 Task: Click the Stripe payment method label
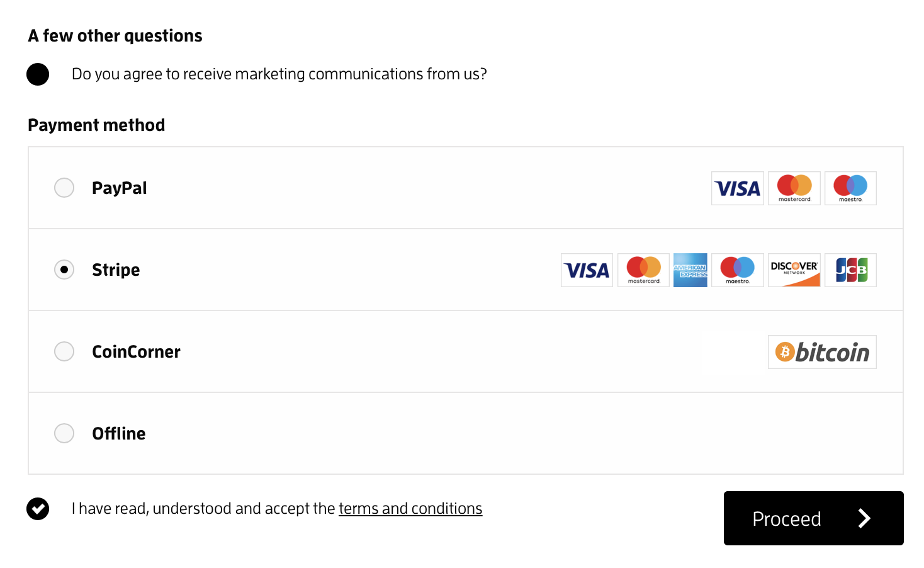(x=116, y=270)
